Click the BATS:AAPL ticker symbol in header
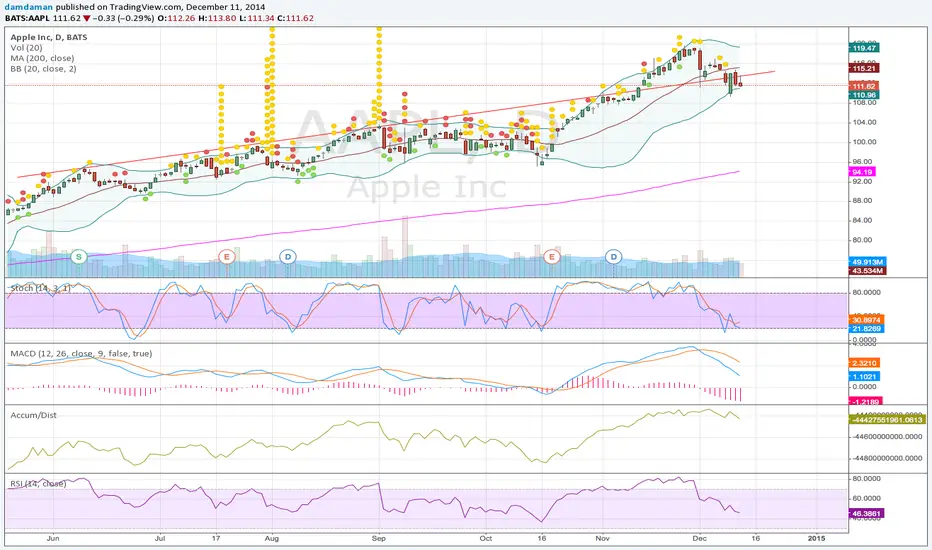This screenshot has width=932, height=550. click(28, 18)
